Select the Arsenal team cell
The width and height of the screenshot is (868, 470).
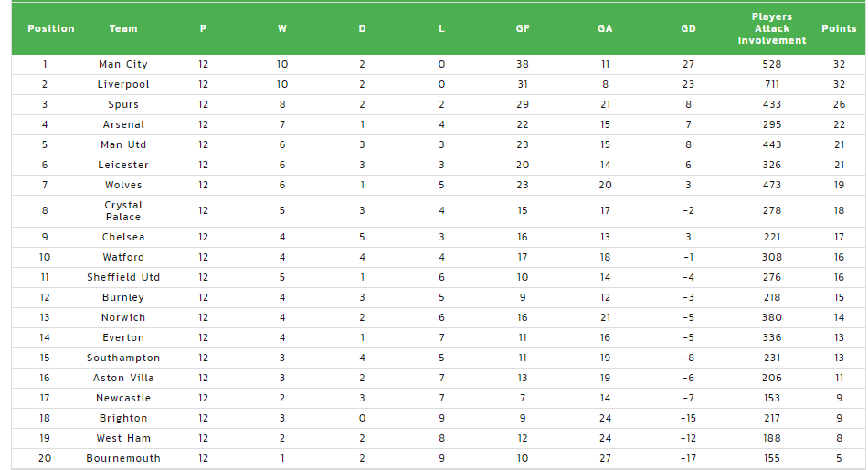coord(123,124)
